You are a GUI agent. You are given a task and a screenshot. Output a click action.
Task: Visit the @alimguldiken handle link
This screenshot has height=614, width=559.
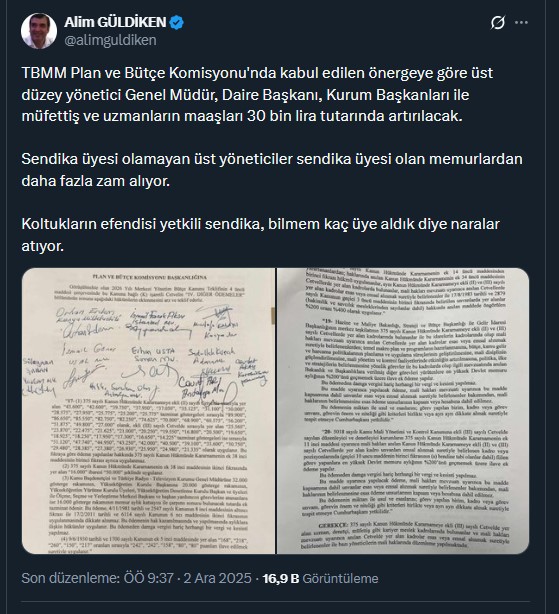click(110, 40)
